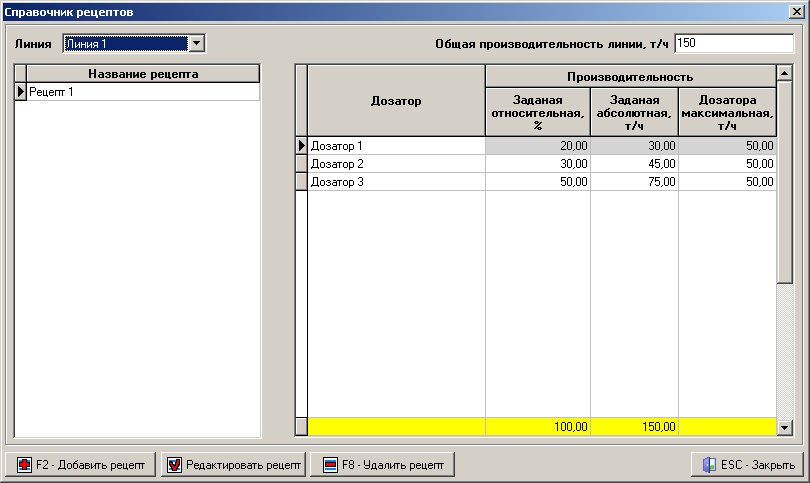Select Рецепт 1 in recipe list
Image resolution: width=810 pixels, height=483 pixels.
pyautogui.click(x=142, y=92)
